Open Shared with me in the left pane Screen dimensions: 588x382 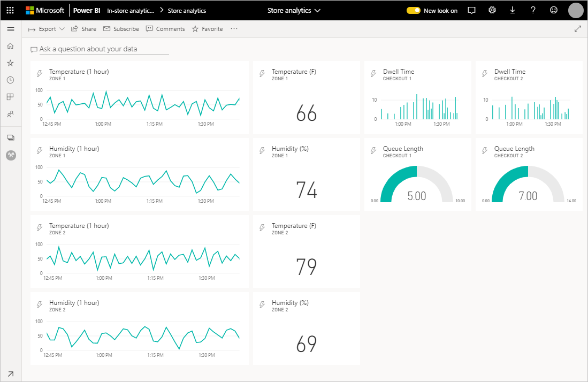[10, 114]
